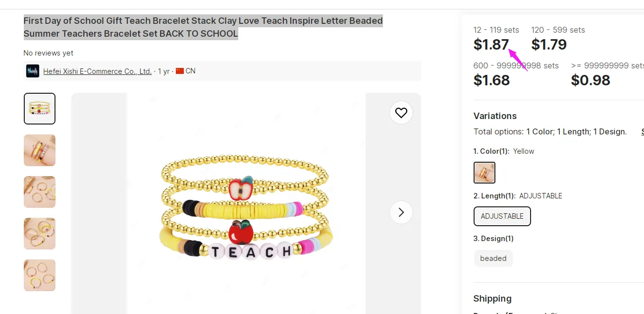Select the first thumbnail of the bracelet stack
This screenshot has height=314, width=644.
40,109
